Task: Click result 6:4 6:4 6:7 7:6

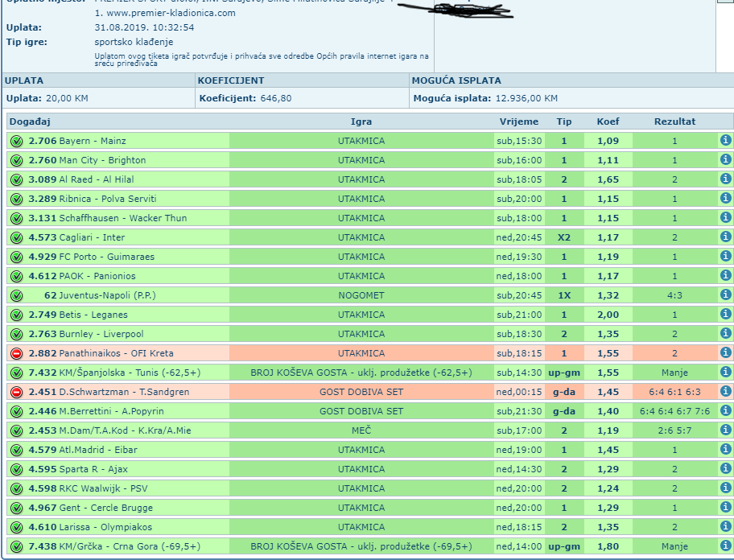Action: click(674, 411)
